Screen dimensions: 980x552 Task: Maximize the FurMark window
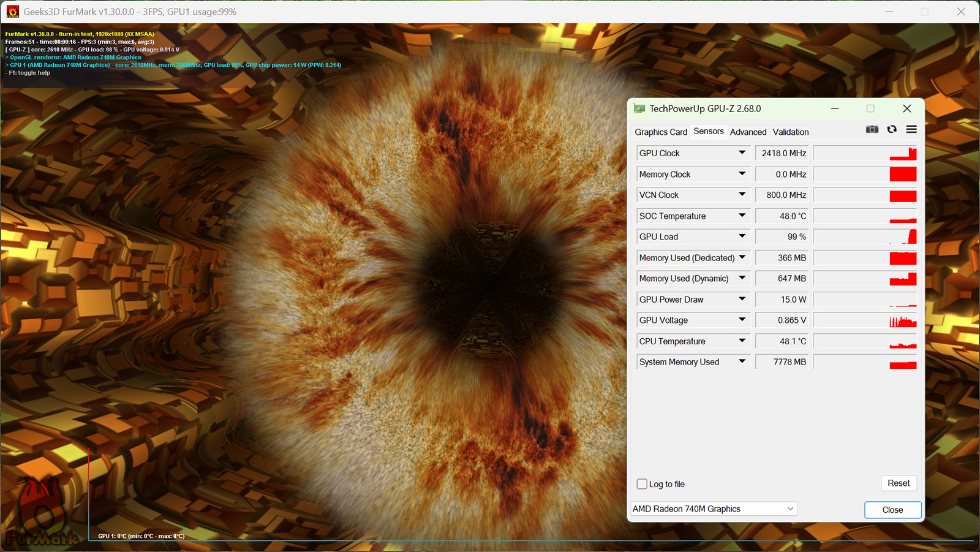[925, 12]
